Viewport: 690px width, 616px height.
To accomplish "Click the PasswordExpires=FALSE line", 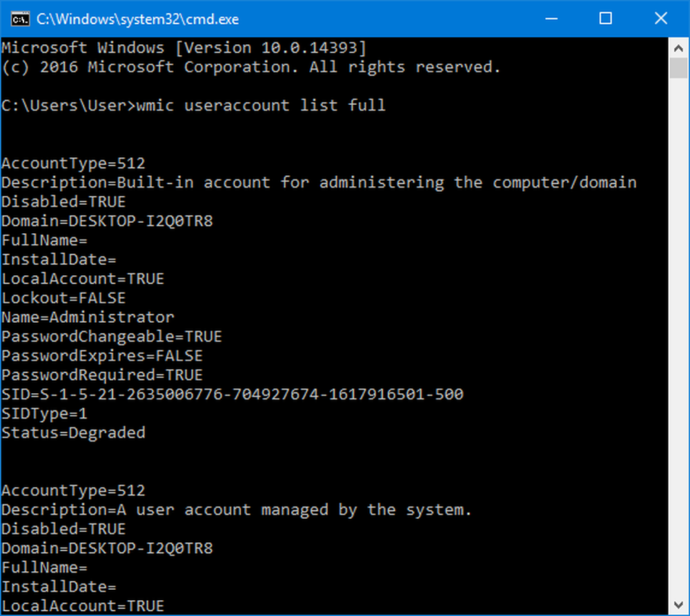I will point(102,356).
